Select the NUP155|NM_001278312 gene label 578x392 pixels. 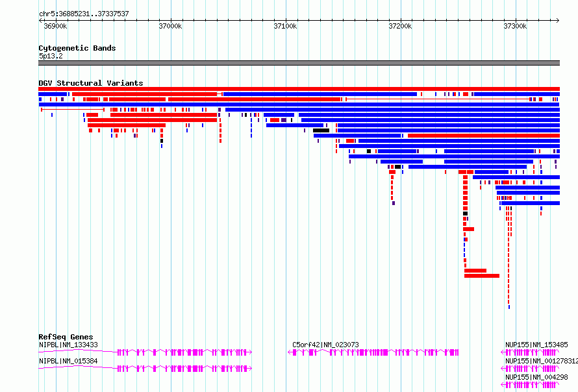(x=542, y=361)
